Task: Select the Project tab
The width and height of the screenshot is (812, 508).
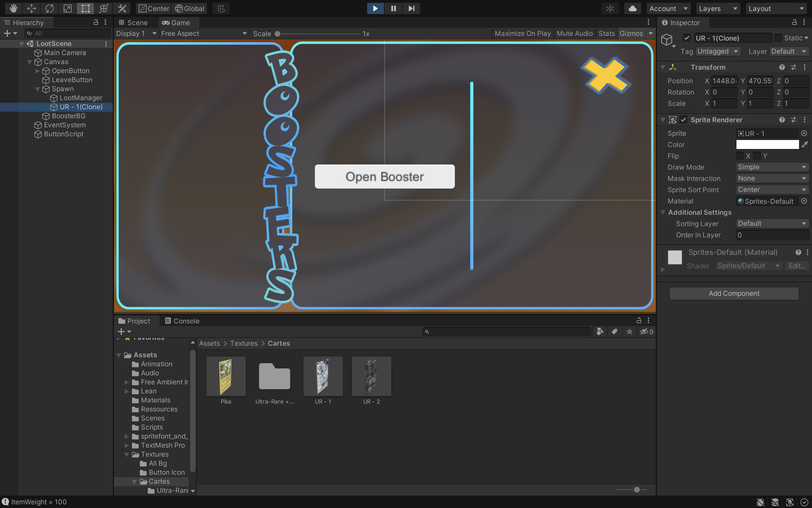Action: pos(134,321)
